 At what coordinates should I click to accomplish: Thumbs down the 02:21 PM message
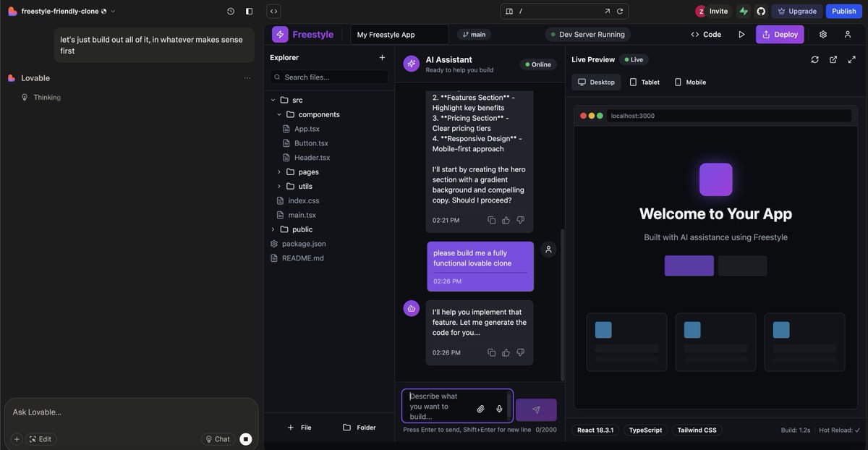520,220
